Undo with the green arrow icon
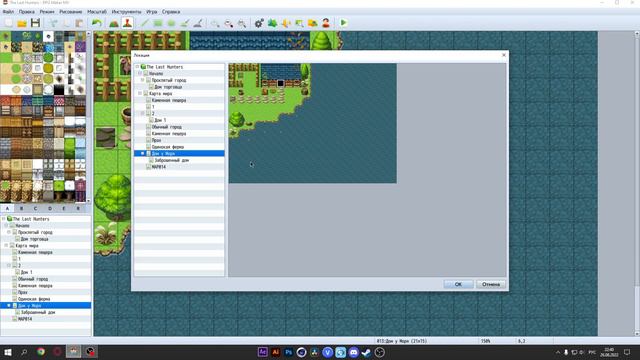Viewport: 640px width, 360px height. point(97,23)
